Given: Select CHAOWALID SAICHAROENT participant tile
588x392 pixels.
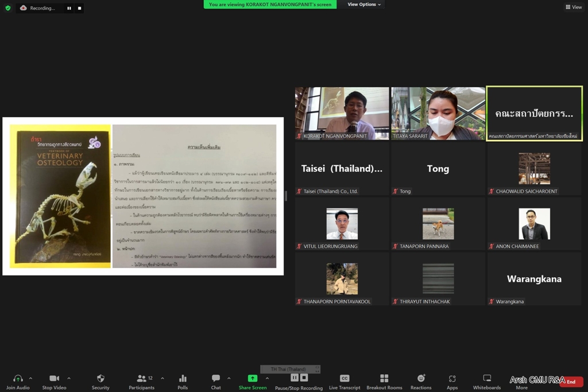Looking at the screenshot, I should tap(535, 169).
